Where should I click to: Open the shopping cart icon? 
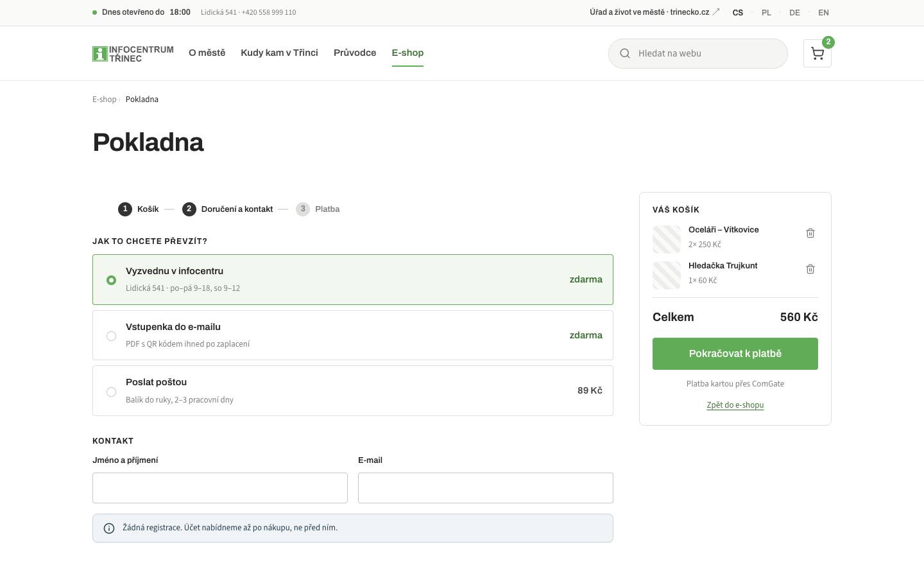tap(817, 53)
